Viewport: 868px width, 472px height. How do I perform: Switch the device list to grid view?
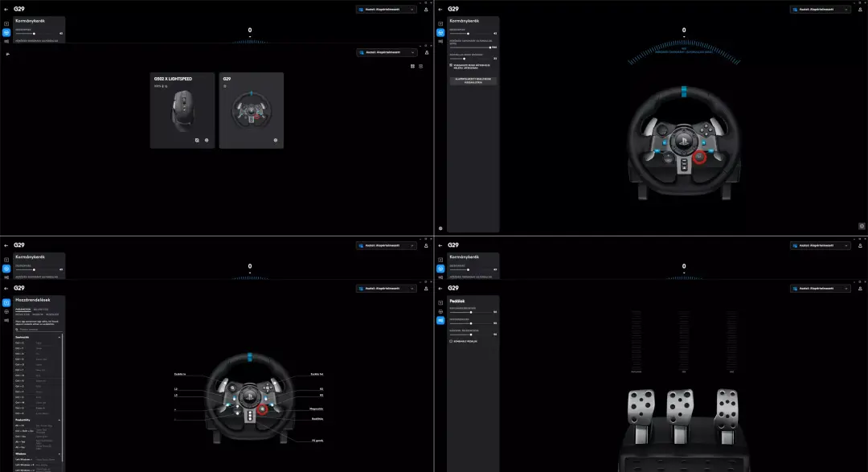point(412,67)
